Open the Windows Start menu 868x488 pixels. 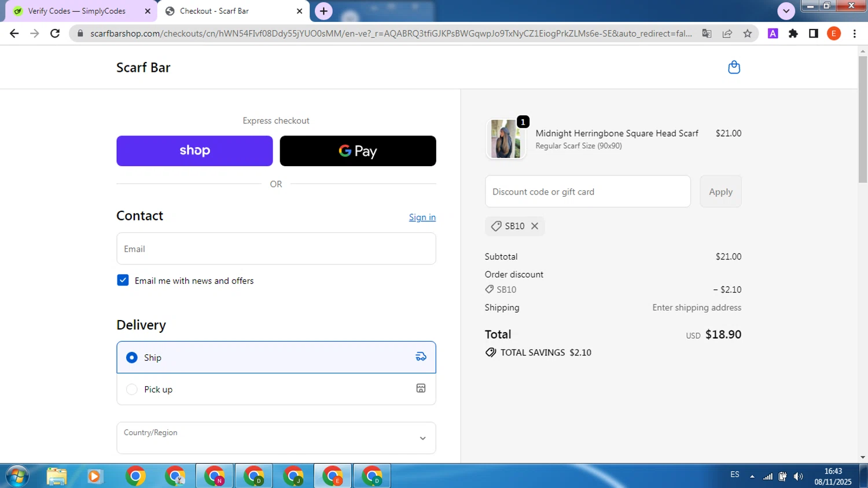17,476
